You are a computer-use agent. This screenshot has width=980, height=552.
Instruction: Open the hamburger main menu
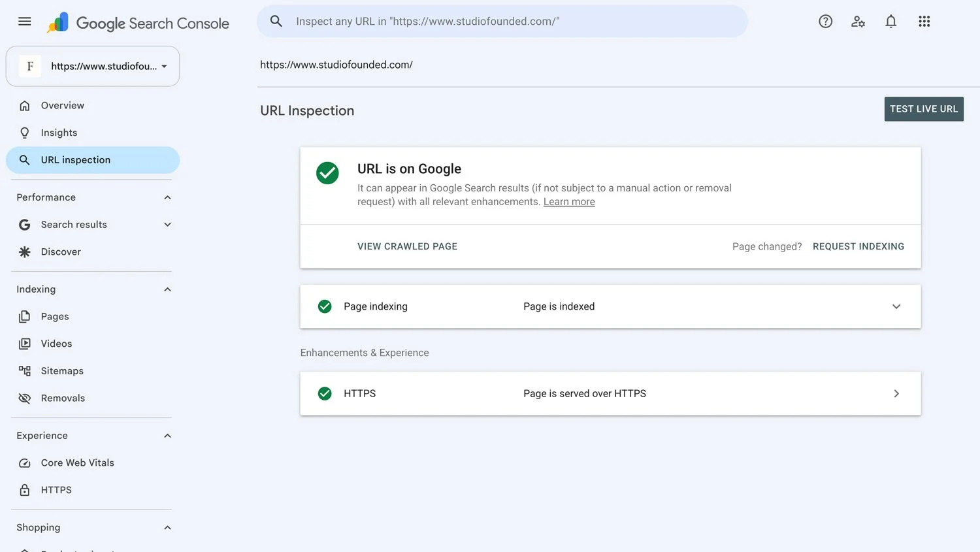point(25,22)
